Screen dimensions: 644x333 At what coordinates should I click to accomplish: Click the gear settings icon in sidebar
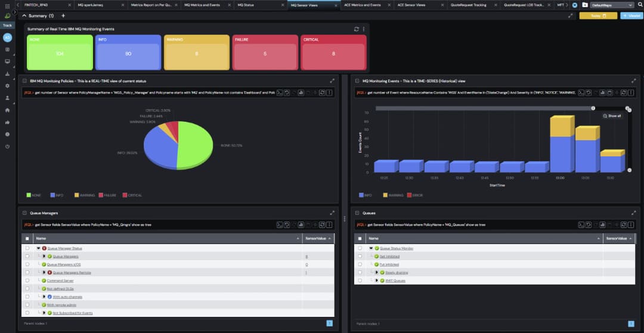point(7,86)
